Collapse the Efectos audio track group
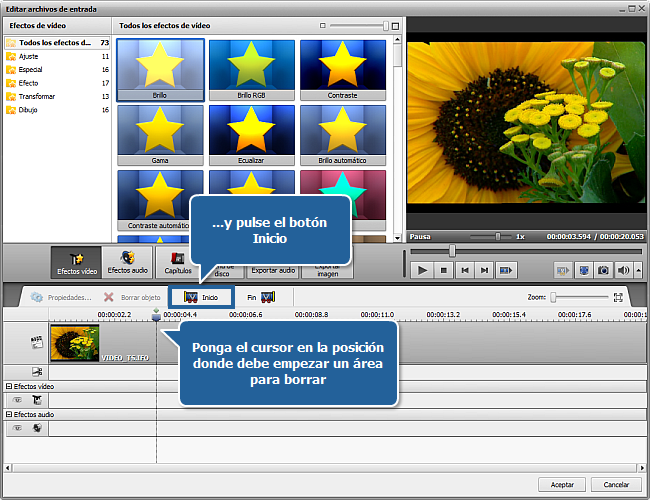 pyautogui.click(x=9, y=414)
